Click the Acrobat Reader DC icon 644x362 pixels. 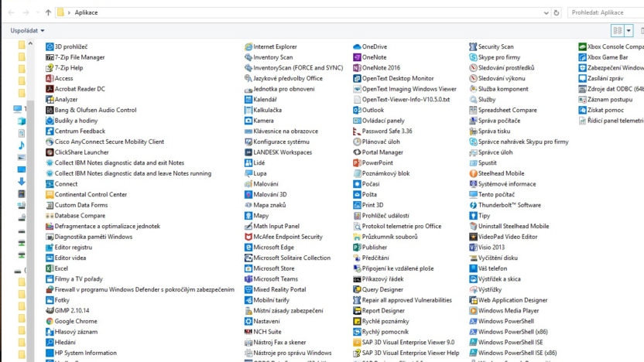coord(50,89)
